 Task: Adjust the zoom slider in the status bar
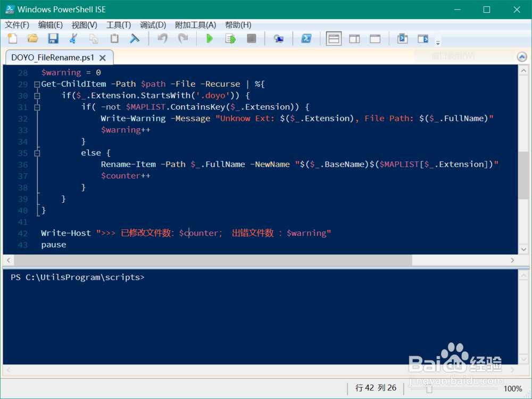click(x=429, y=389)
